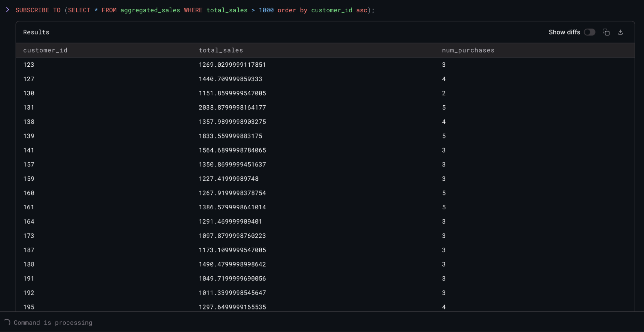
Task: Click total sales value 1833.559999883175
Action: pos(230,136)
